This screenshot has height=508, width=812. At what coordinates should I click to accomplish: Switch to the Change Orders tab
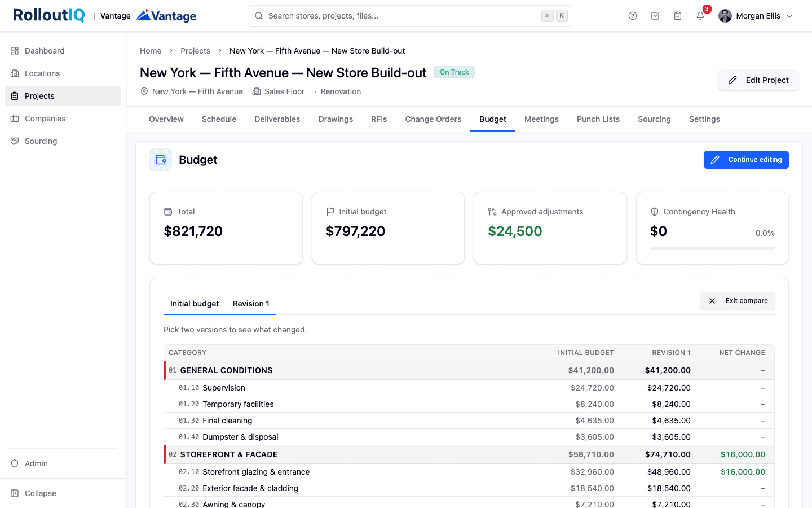(x=433, y=119)
